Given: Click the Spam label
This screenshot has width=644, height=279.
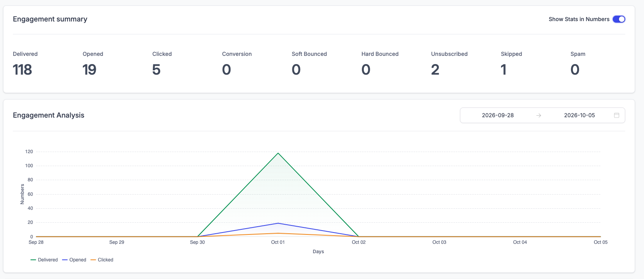Looking at the screenshot, I should pyautogui.click(x=578, y=54).
